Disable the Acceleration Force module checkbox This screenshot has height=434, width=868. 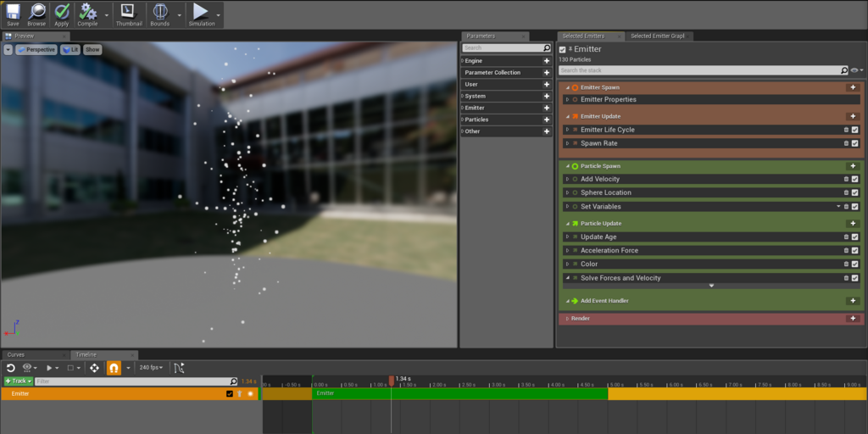tap(854, 251)
